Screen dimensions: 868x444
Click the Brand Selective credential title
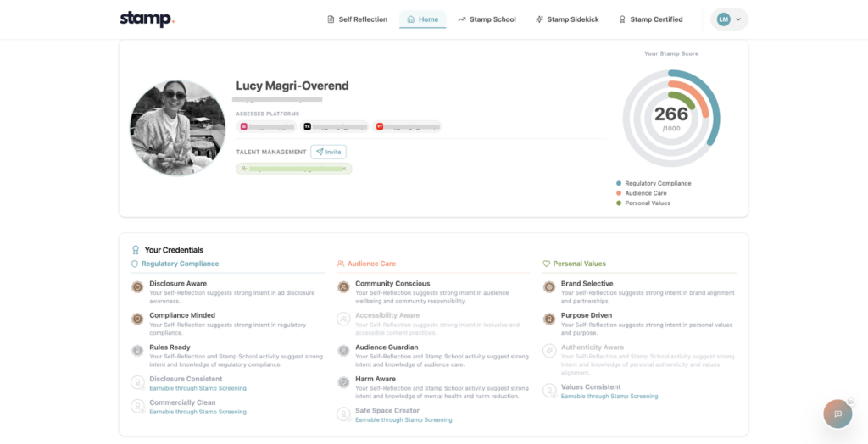(x=587, y=284)
